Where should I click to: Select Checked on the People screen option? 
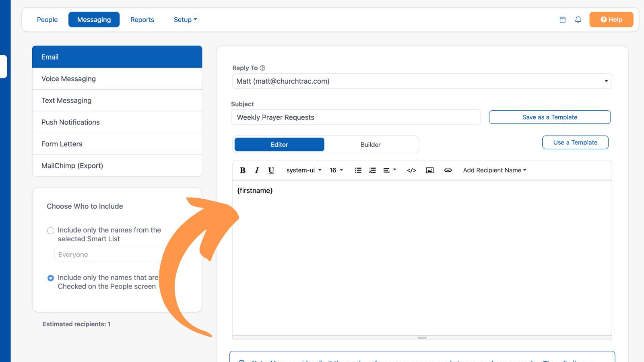click(x=50, y=278)
